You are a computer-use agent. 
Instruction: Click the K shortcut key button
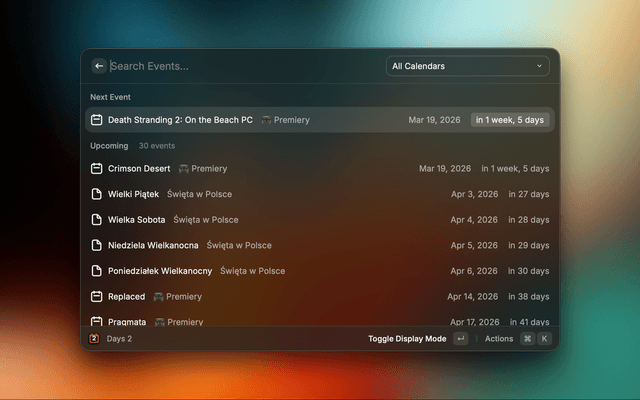544,339
